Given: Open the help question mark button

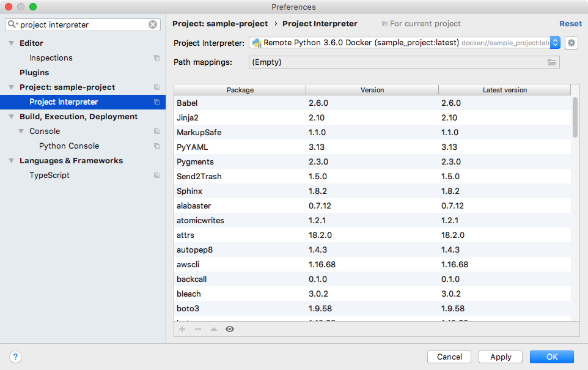Looking at the screenshot, I should (x=15, y=357).
